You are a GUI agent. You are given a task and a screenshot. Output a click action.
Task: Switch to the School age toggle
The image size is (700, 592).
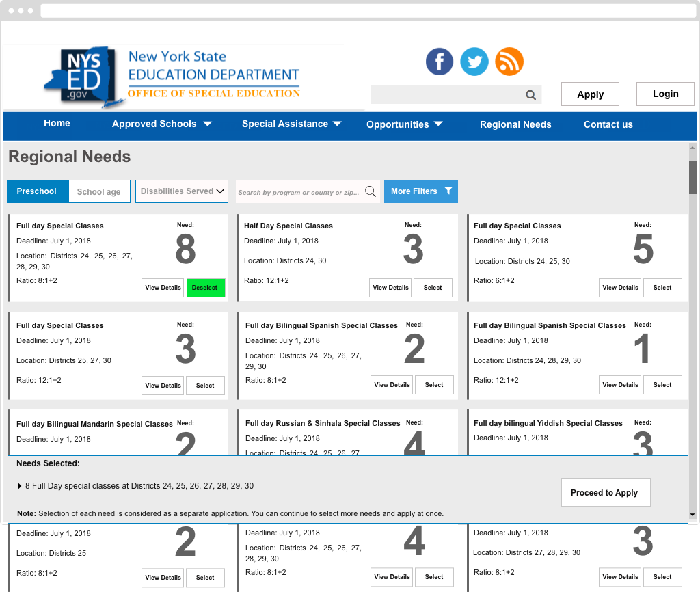(98, 192)
